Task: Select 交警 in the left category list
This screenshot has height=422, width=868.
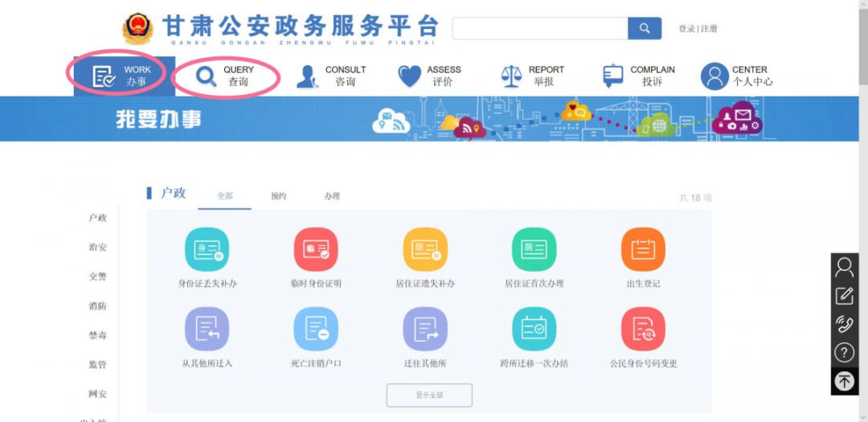Action: (x=98, y=277)
